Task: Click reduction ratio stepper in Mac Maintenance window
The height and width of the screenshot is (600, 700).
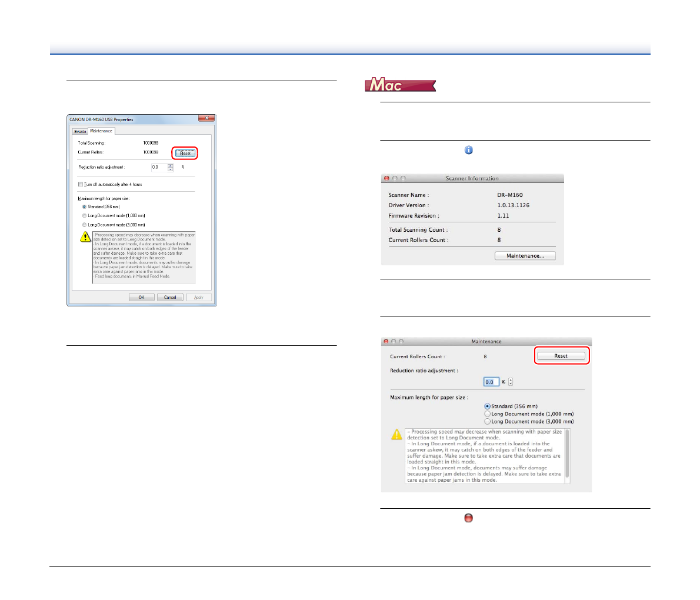Action: (511, 382)
